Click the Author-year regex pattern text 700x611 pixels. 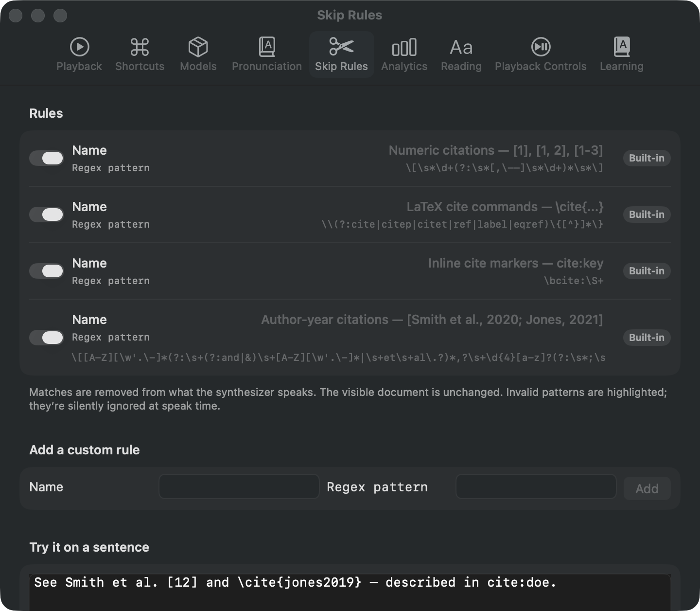tap(338, 358)
